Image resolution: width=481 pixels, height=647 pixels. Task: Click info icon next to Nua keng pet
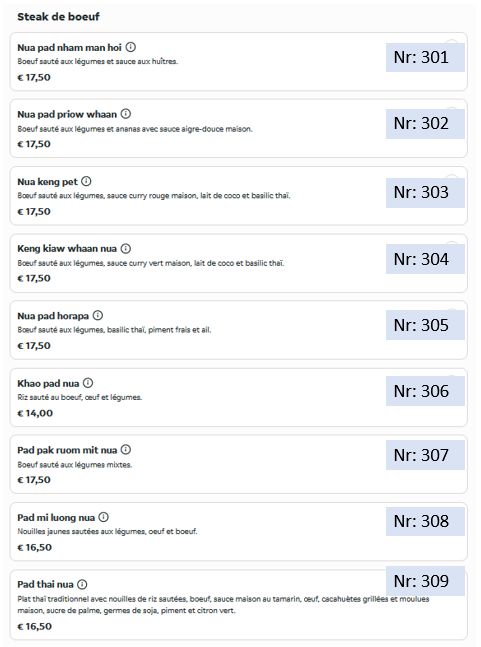pos(86,181)
